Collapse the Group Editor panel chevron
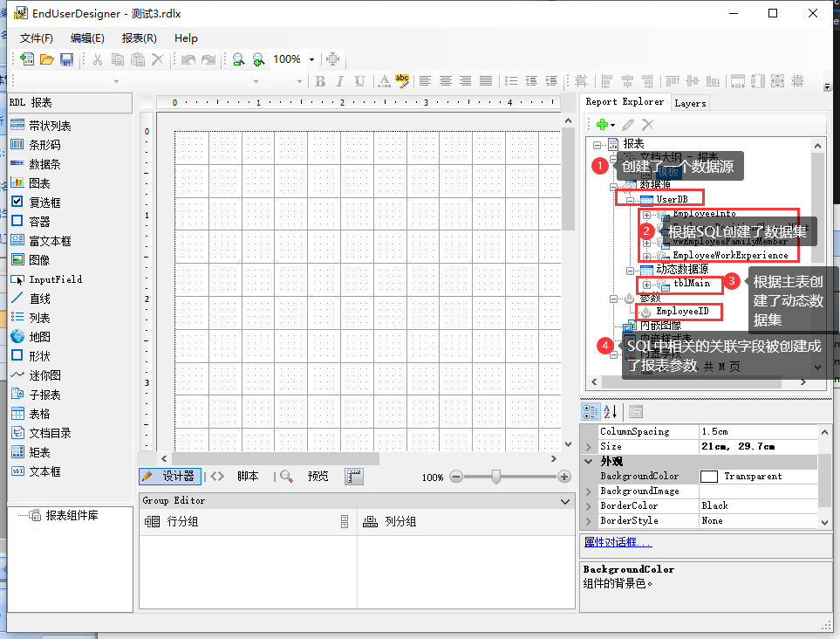 point(564,501)
